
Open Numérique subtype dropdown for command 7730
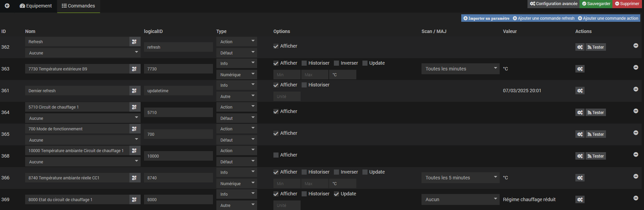(x=236, y=75)
